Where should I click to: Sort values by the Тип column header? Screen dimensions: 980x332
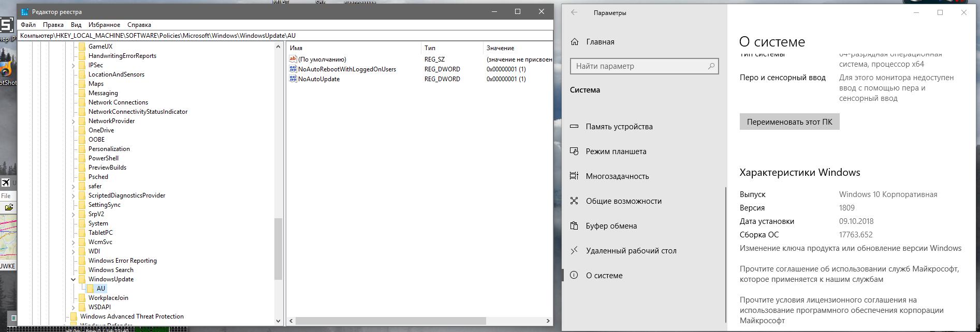tap(452, 48)
